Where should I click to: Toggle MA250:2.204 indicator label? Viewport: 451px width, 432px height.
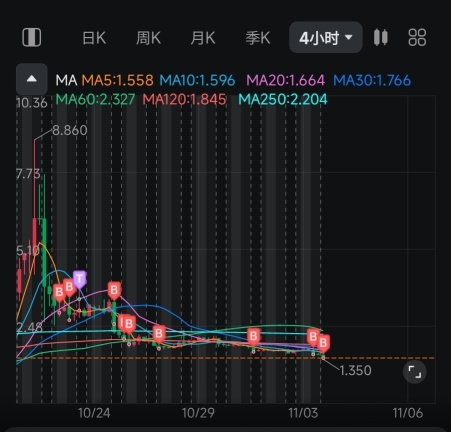click(283, 99)
